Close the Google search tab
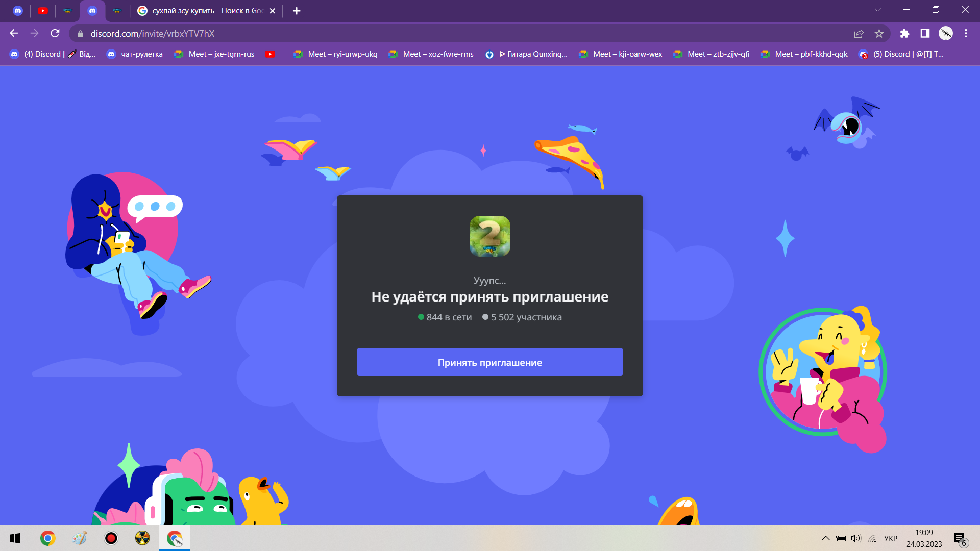Viewport: 980px width, 551px height. point(273,11)
